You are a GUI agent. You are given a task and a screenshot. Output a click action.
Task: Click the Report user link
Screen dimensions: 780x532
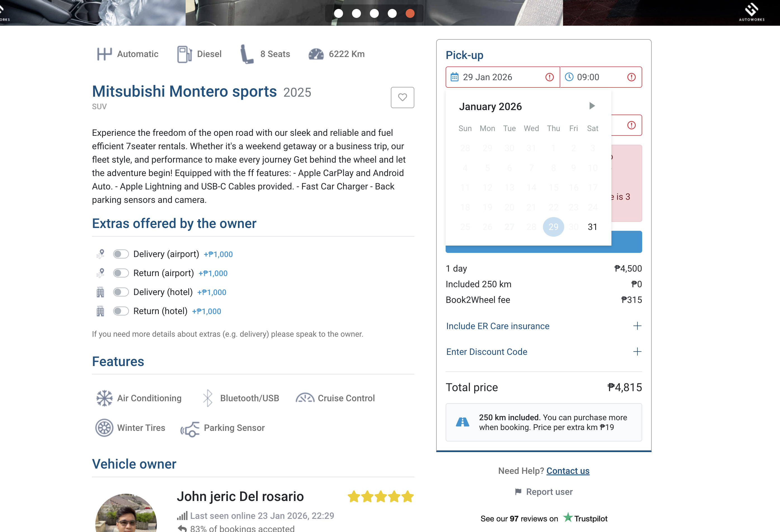tap(549, 492)
